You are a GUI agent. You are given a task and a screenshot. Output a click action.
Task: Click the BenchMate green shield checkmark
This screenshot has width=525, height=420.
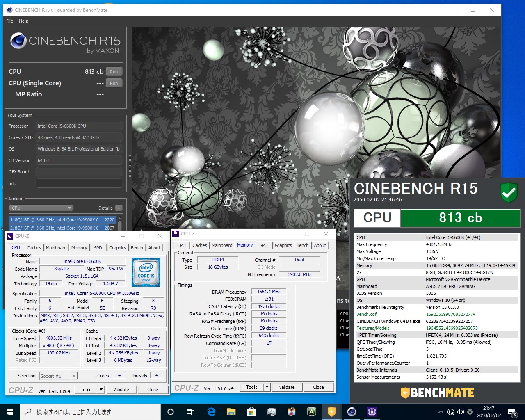pyautogui.click(x=509, y=192)
